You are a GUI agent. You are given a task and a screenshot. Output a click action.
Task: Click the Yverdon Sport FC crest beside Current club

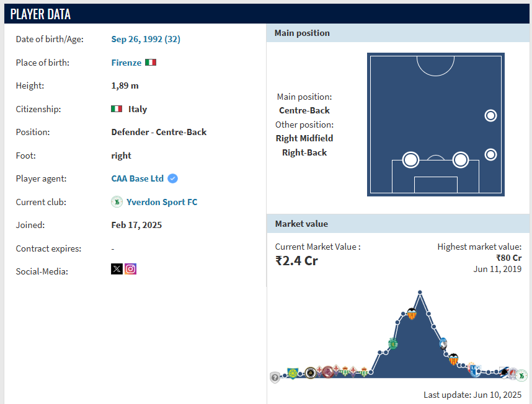click(117, 202)
